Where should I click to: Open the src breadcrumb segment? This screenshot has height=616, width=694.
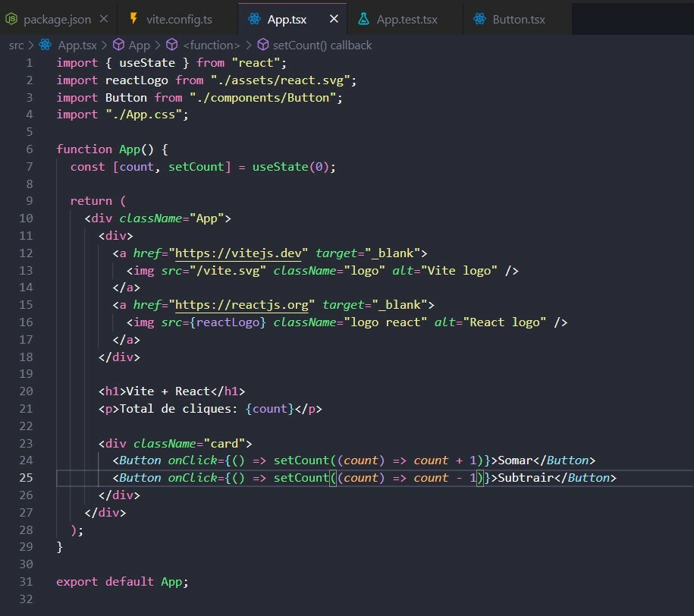click(x=17, y=46)
